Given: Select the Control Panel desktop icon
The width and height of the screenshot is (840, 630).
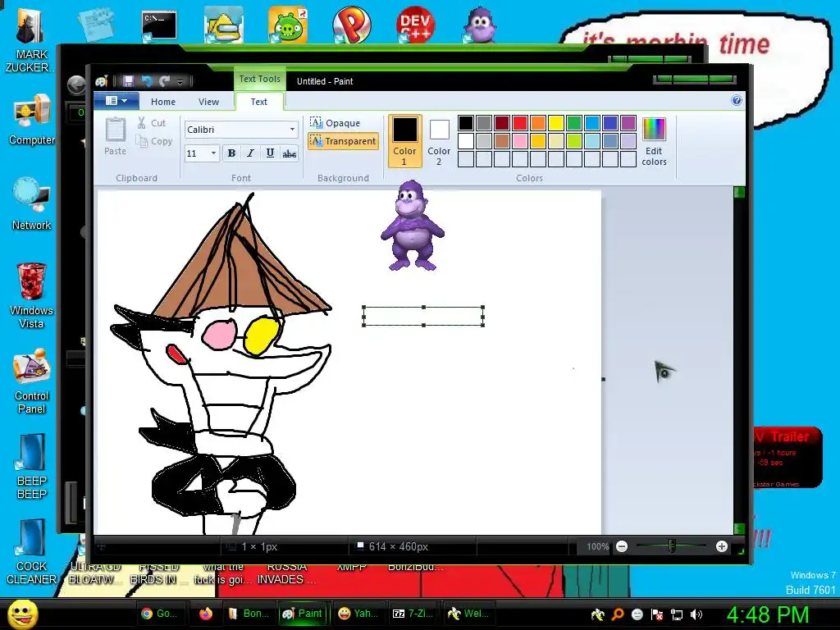Looking at the screenshot, I should pyautogui.click(x=32, y=381).
